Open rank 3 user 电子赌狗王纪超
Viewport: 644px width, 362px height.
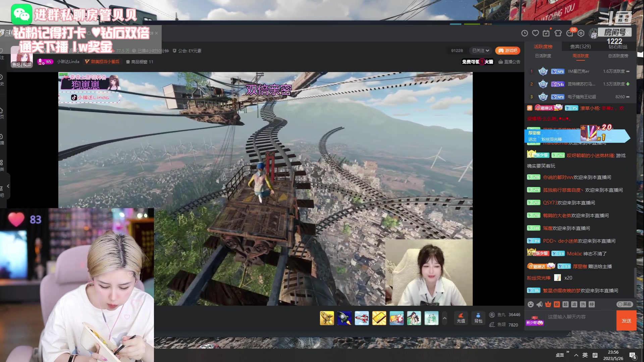[582, 97]
